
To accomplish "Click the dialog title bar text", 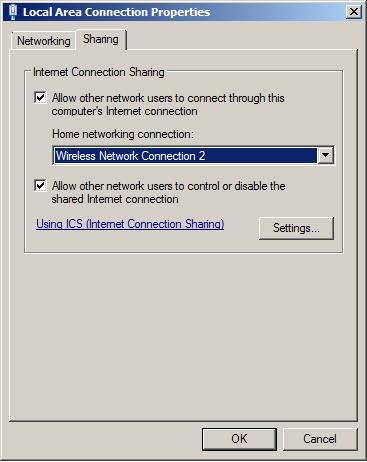I will coord(116,12).
